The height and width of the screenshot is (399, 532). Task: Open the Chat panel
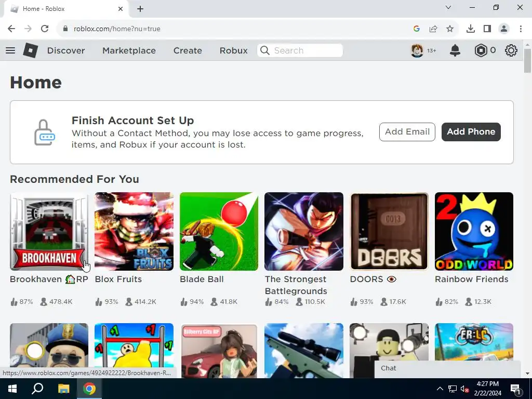click(x=447, y=368)
